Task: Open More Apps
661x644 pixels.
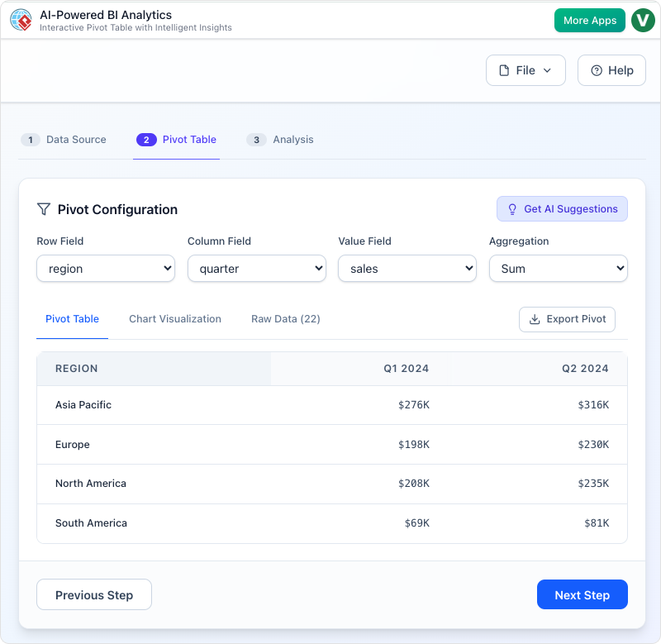Action: coord(589,20)
